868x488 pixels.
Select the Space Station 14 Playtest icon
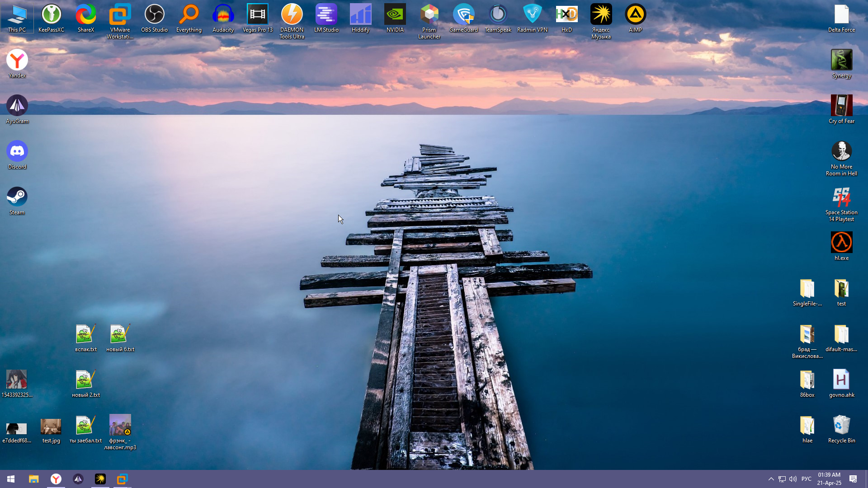coord(841,198)
